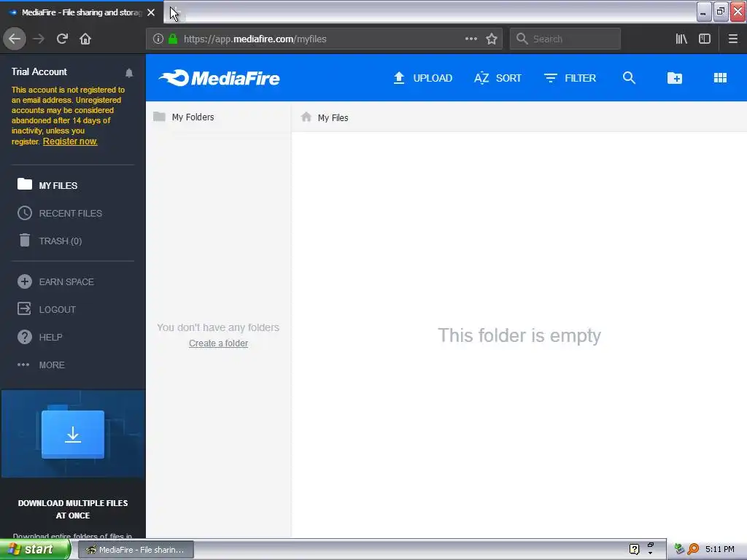Click the notification bell icon
This screenshot has height=560, width=747.
tap(129, 73)
